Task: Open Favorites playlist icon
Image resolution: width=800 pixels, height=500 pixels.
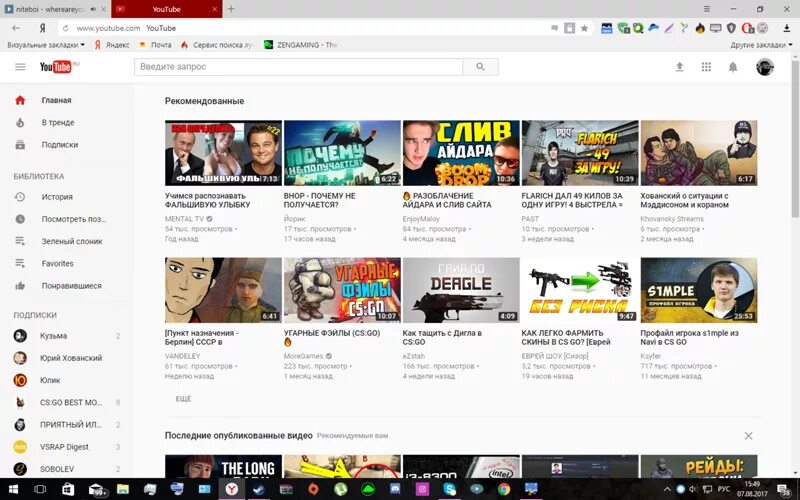Action: pyautogui.click(x=20, y=263)
